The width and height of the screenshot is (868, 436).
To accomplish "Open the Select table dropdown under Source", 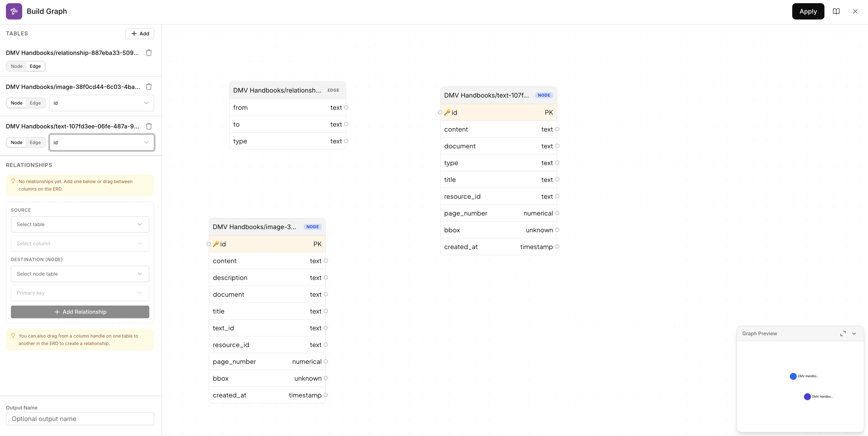I will point(80,224).
